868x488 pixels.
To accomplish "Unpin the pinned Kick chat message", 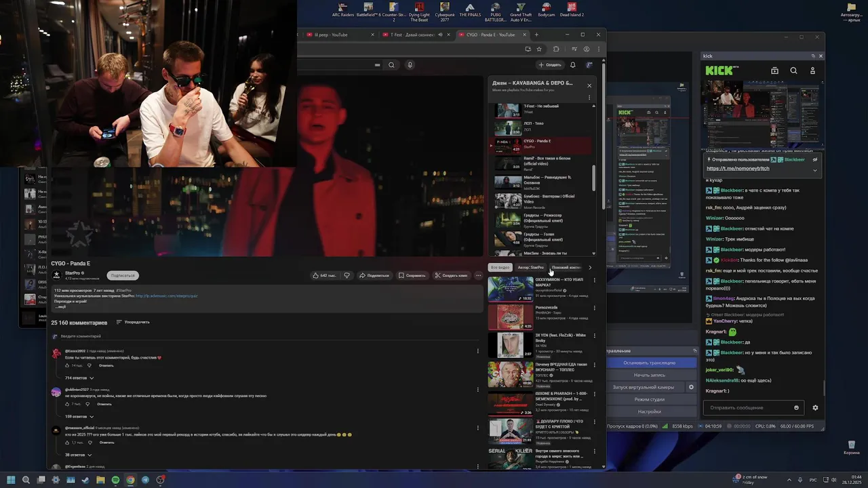I will [x=815, y=159].
